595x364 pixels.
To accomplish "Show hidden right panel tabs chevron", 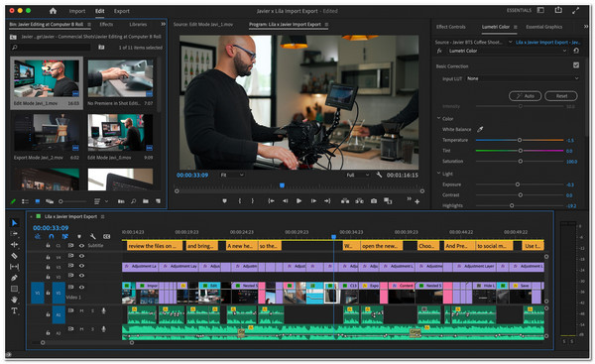I will click(586, 27).
